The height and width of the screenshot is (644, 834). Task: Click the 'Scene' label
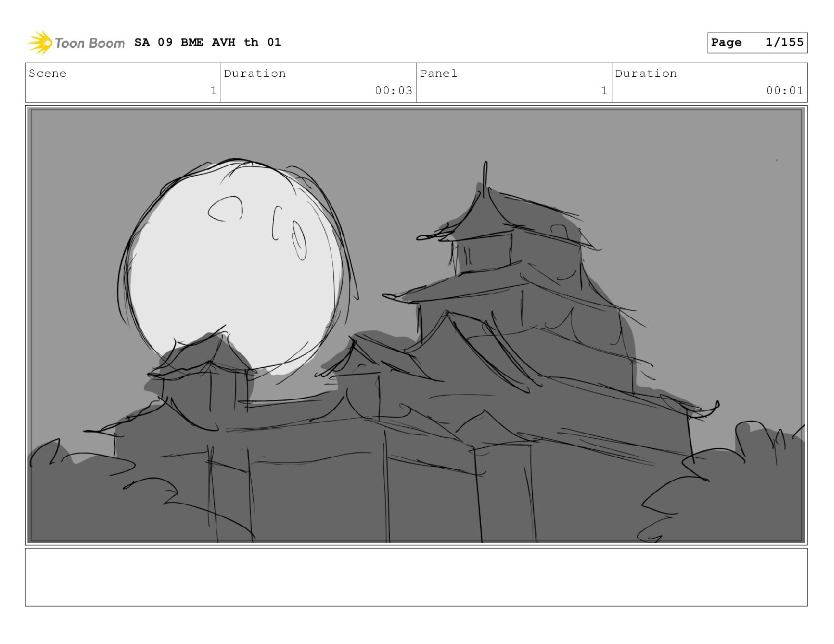47,74
